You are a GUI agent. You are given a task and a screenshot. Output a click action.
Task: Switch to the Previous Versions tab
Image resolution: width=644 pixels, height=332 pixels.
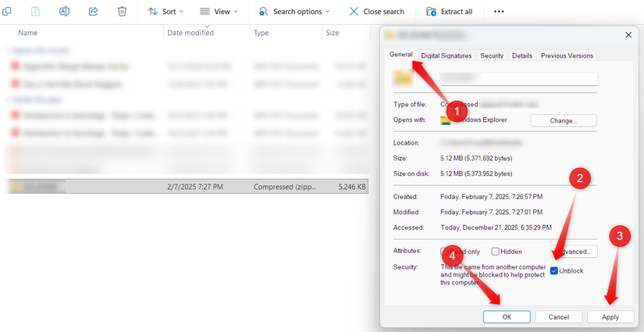pos(567,55)
